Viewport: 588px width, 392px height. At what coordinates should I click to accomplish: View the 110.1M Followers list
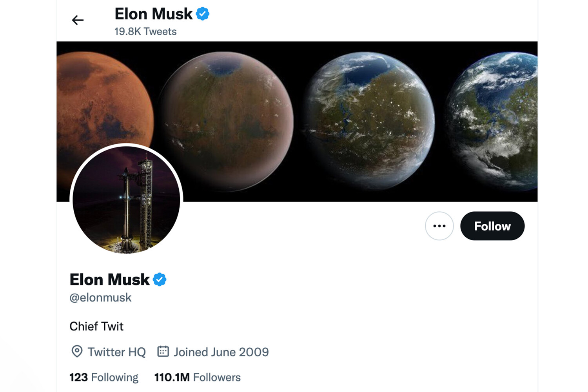197,377
